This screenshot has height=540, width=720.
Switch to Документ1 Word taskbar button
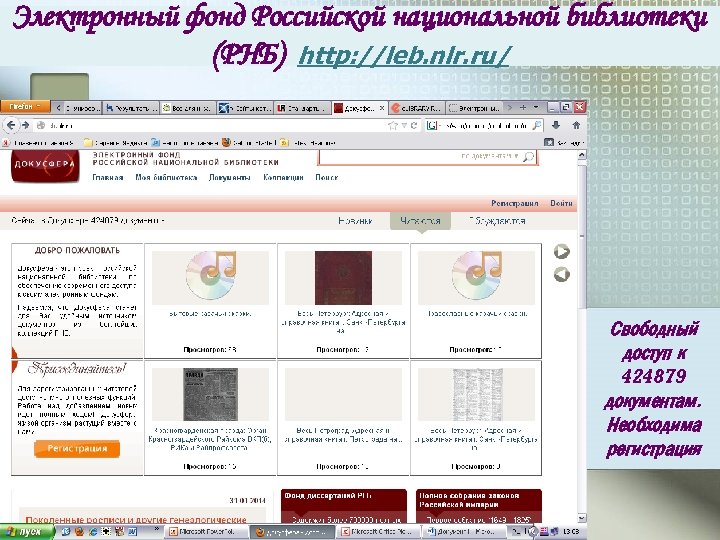(x=466, y=532)
